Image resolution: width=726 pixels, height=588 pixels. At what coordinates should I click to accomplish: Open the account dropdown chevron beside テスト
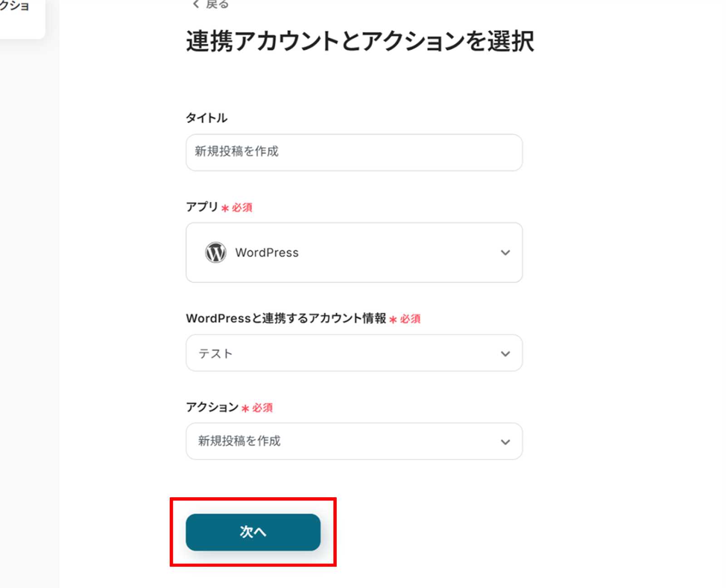tap(505, 354)
